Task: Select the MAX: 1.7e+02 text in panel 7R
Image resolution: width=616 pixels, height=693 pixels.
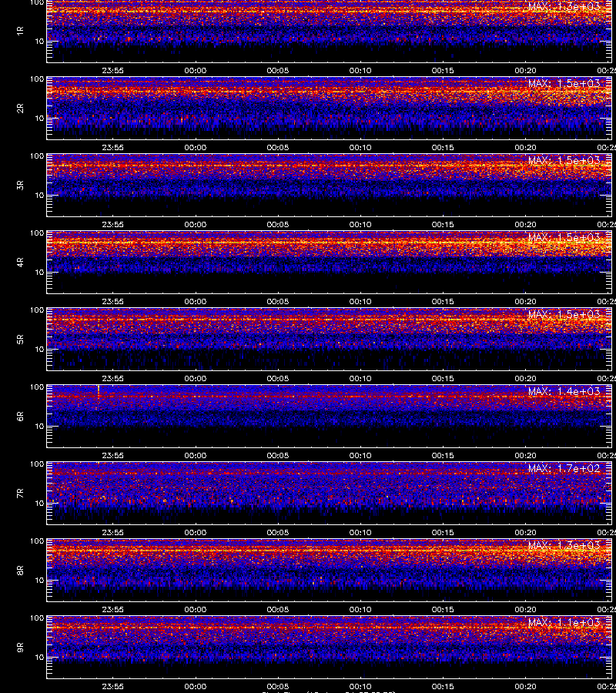Action: click(564, 468)
